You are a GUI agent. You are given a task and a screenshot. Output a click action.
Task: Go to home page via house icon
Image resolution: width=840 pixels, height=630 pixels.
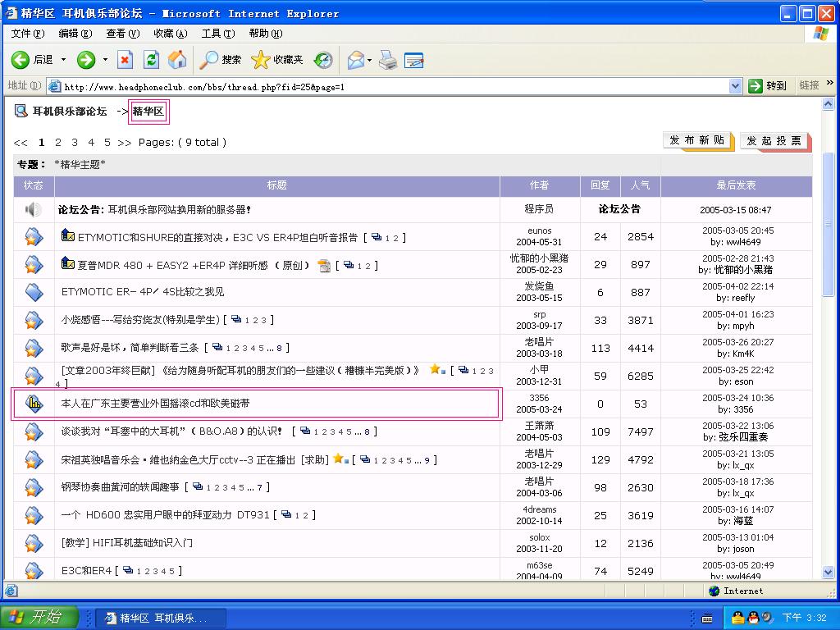click(x=177, y=59)
